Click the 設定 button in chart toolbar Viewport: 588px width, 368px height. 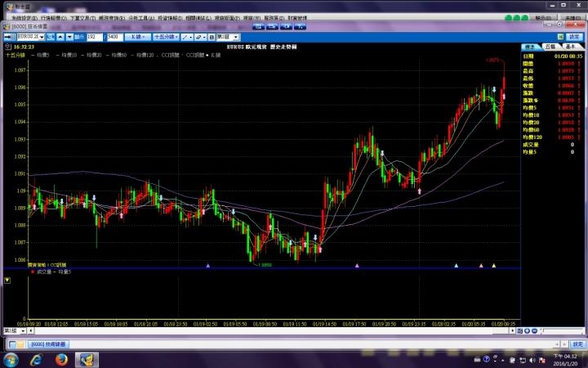click(x=574, y=37)
